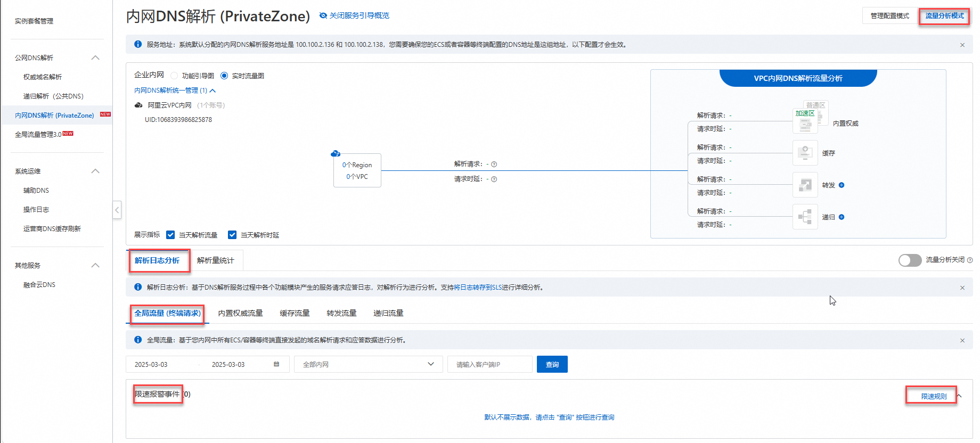Open 实例套餐管理 in the sidebar
The width and height of the screenshot is (980, 443).
34,21
